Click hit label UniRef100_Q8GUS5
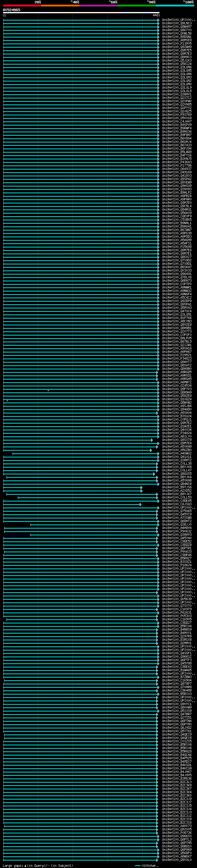 click(177, 474)
